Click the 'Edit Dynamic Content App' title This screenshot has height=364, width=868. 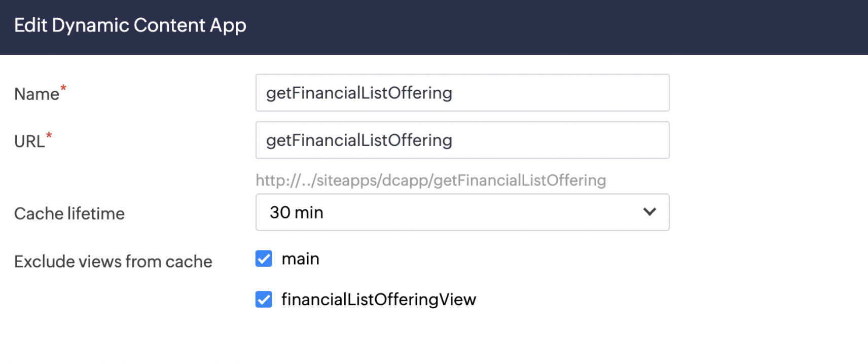[x=130, y=25]
